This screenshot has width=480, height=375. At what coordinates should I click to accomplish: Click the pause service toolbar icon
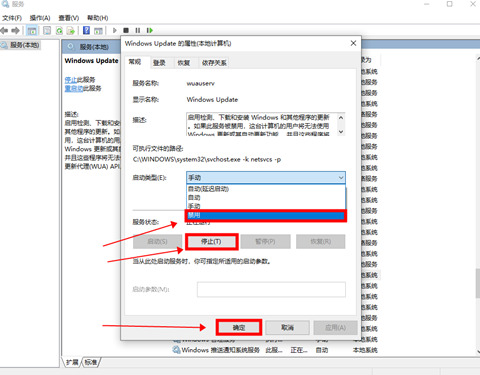[x=137, y=30]
